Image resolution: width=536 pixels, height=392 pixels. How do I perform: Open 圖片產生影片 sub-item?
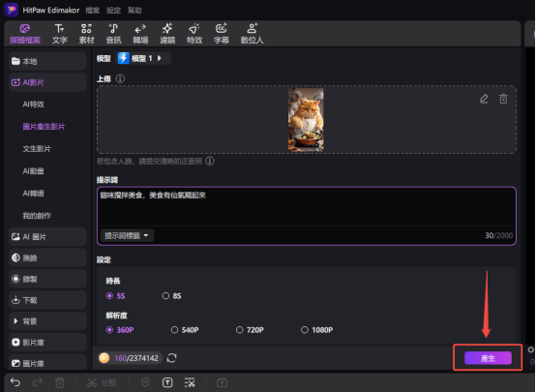(x=44, y=127)
